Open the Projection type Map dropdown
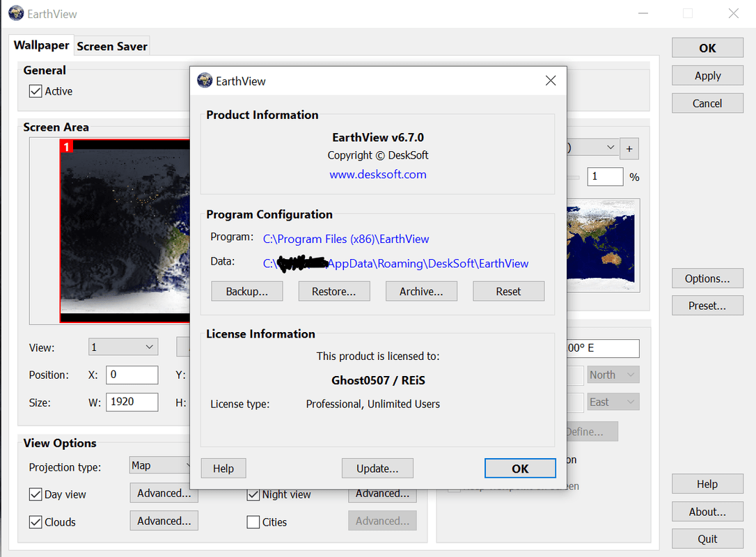Image resolution: width=756 pixels, height=557 pixels. point(160,465)
